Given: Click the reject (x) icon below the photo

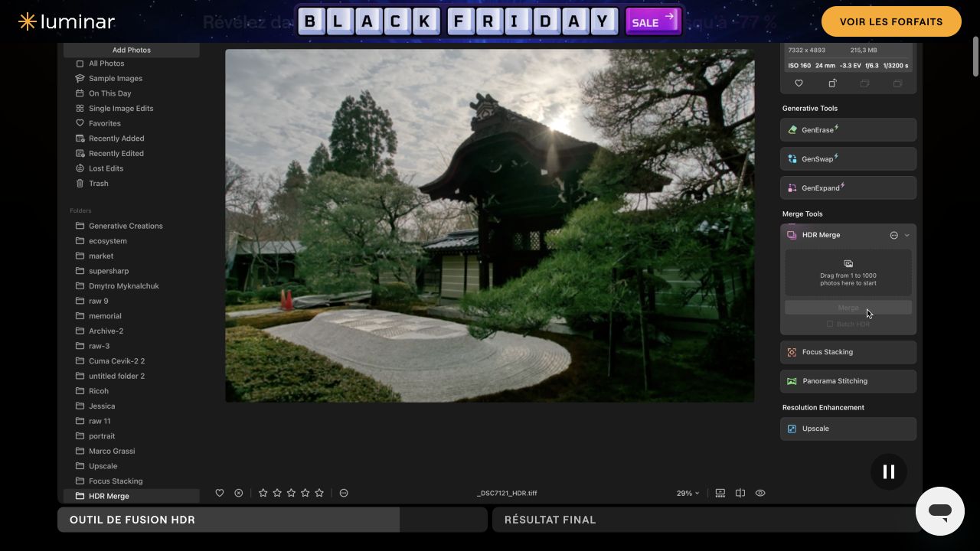Looking at the screenshot, I should 239,494.
